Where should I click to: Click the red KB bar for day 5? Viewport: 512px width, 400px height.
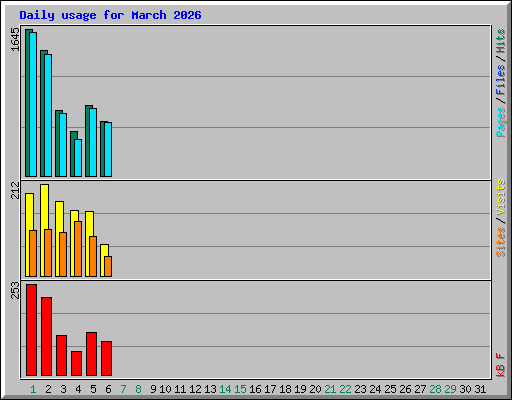point(91,354)
